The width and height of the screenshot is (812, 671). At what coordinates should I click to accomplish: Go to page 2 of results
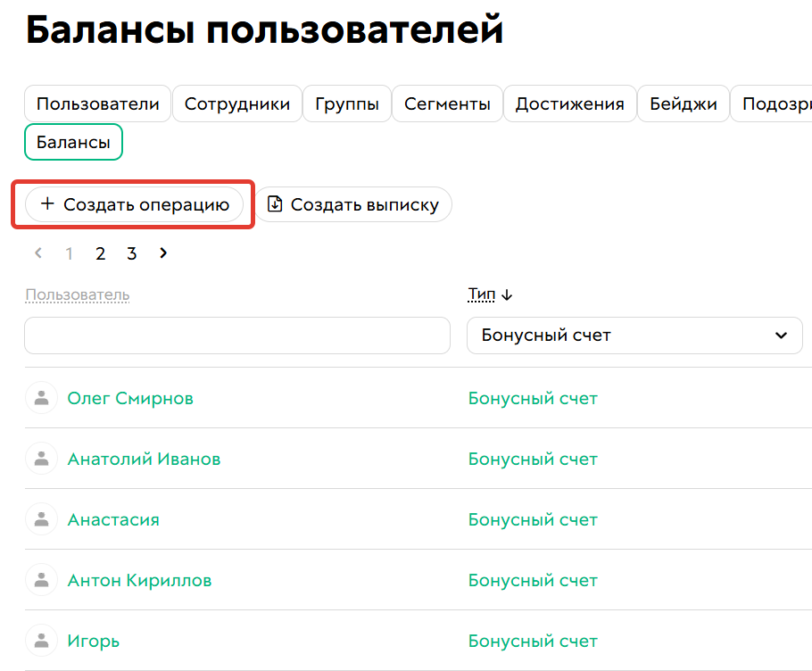100,253
